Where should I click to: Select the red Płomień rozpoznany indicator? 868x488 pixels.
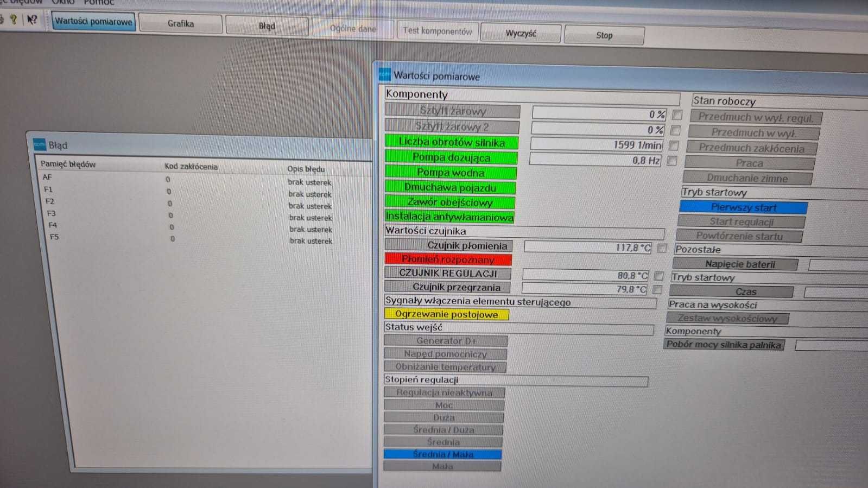pyautogui.click(x=448, y=259)
